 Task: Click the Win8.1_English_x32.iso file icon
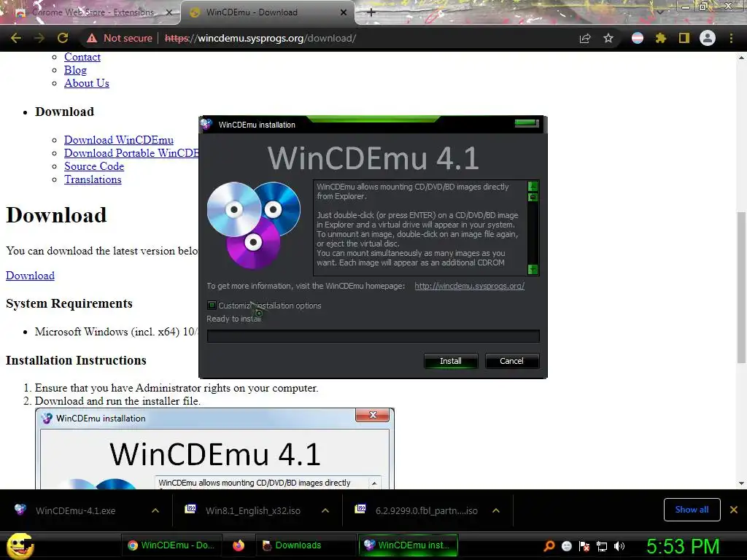pyautogui.click(x=190, y=510)
